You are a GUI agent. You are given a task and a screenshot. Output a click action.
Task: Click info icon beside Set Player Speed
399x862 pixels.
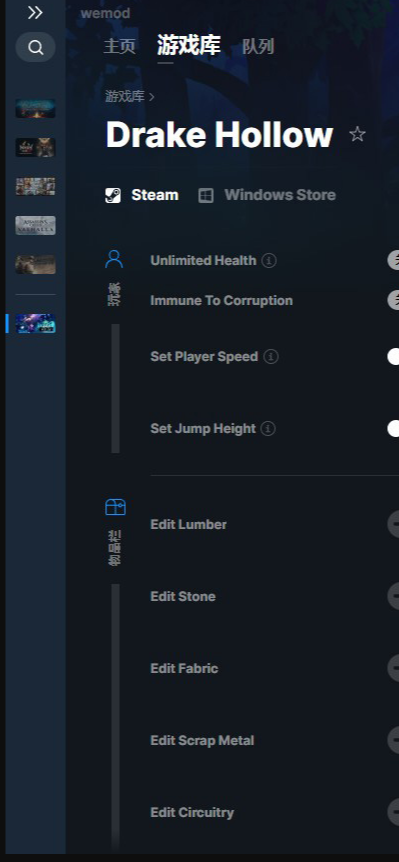[271, 357]
